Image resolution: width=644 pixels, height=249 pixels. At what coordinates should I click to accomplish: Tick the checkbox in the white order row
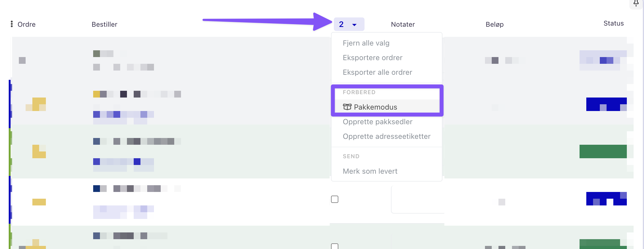pos(335,199)
